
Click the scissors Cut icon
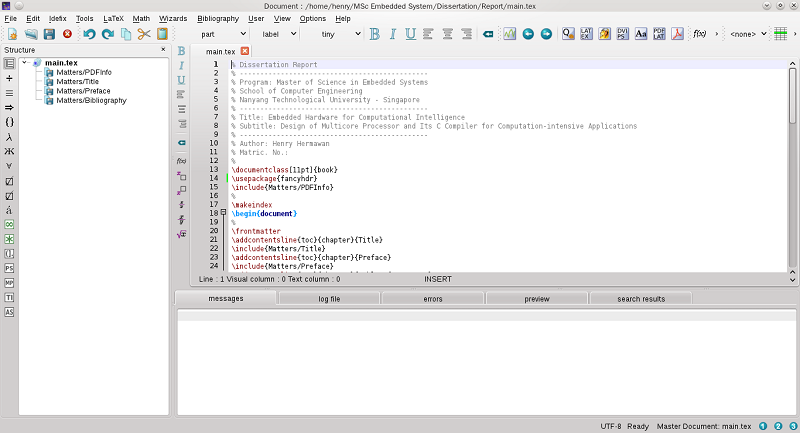click(x=144, y=34)
